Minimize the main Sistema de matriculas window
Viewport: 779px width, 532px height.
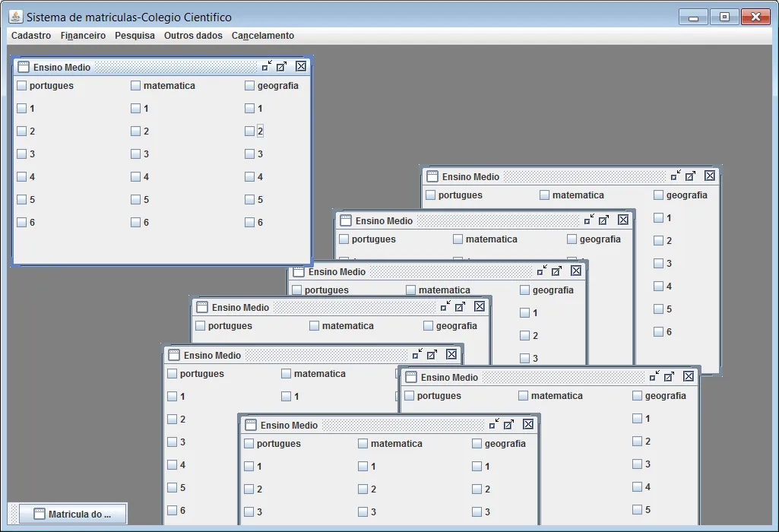point(694,17)
